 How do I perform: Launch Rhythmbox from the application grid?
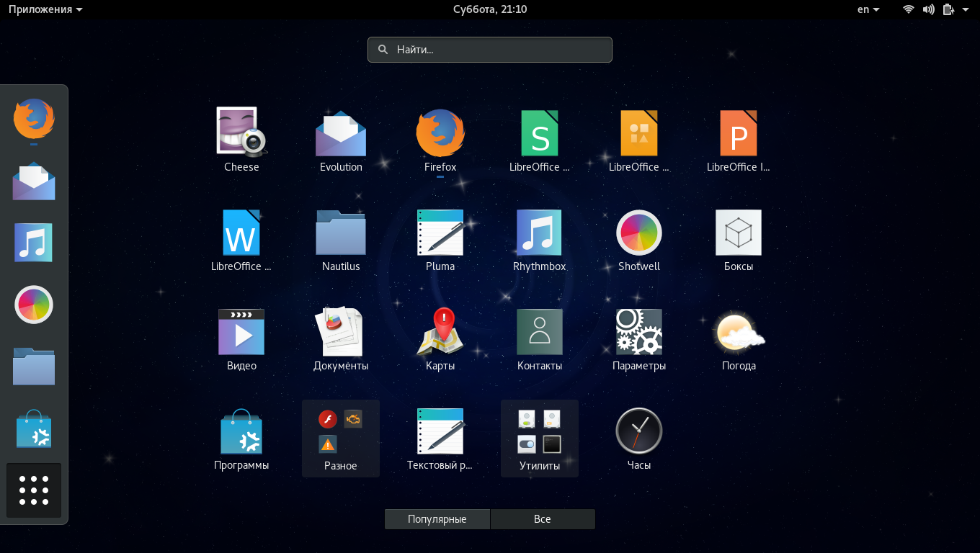[x=540, y=239]
